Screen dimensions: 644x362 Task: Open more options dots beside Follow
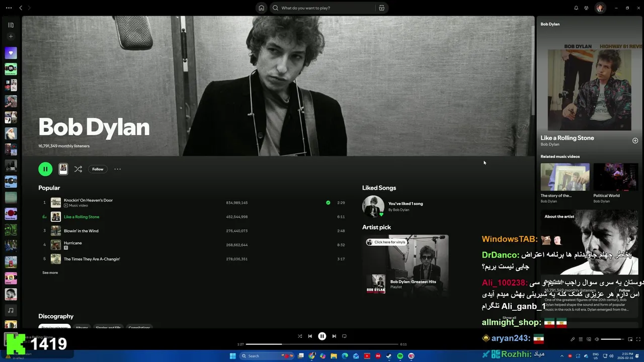click(x=117, y=169)
